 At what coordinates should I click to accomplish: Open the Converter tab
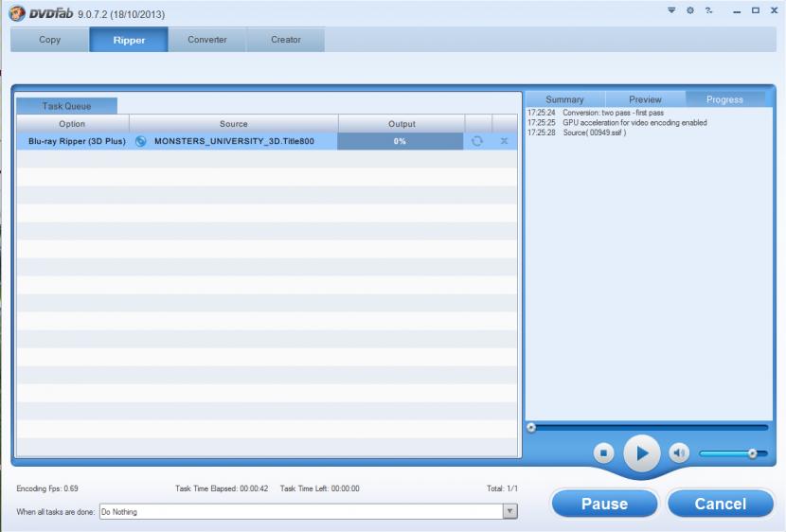tap(207, 40)
